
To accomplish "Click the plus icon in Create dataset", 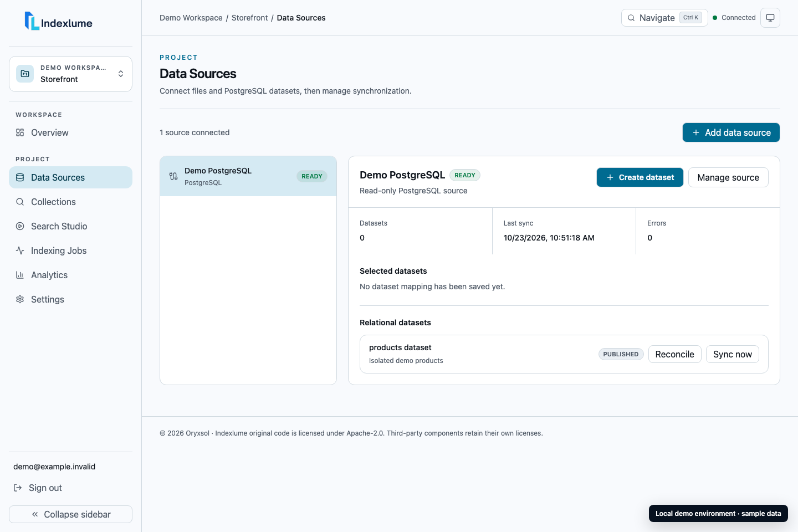I will [610, 177].
